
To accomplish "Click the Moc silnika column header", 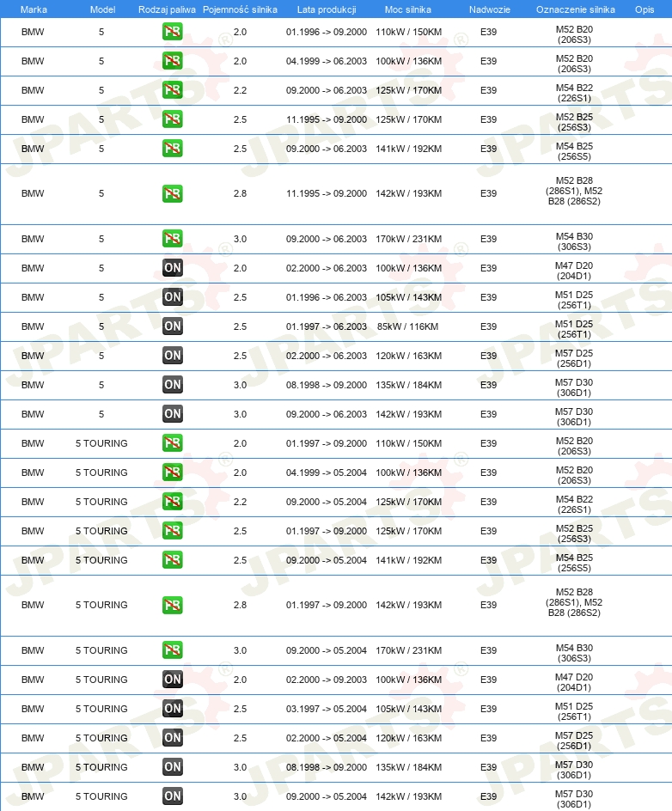I will (408, 9).
